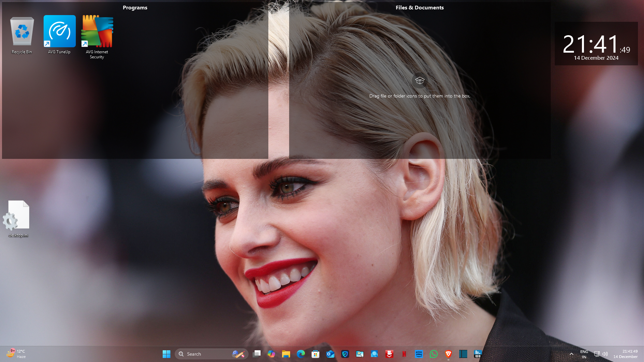Launch the AVG Internet Security shortcut
644x362 pixels.
point(97,37)
